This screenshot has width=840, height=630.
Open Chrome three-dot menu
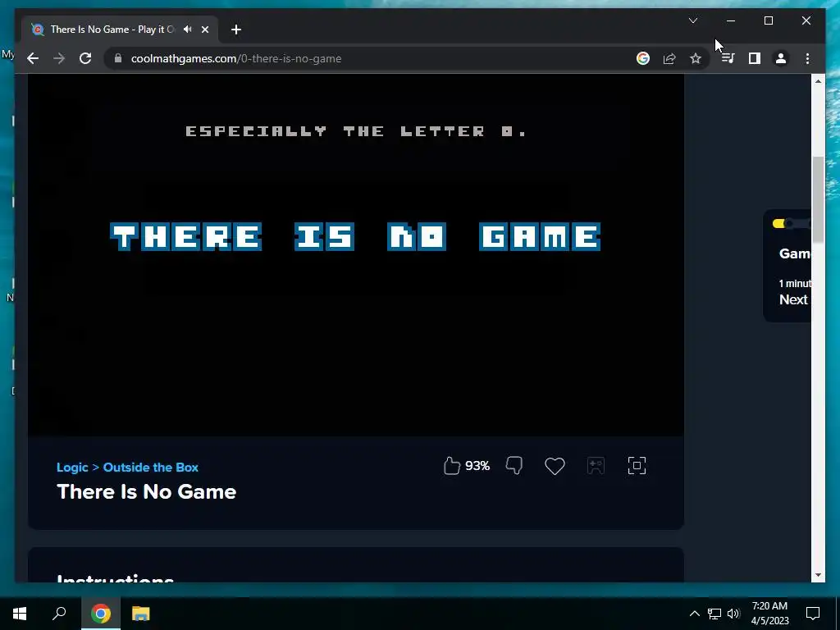pyautogui.click(x=807, y=58)
